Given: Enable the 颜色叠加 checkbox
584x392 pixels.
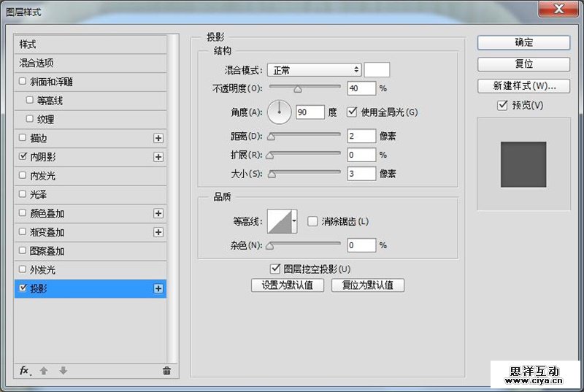Looking at the screenshot, I should [23, 212].
